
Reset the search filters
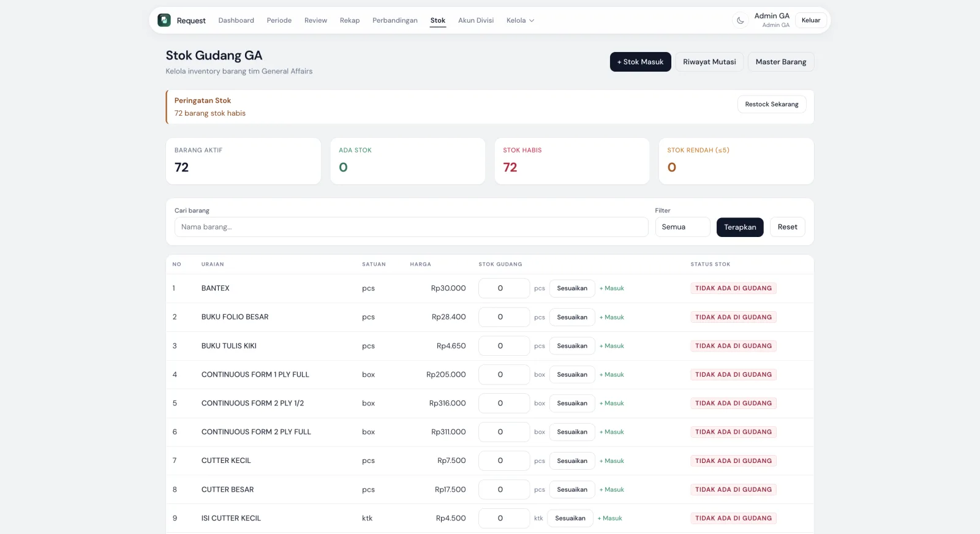[788, 227]
